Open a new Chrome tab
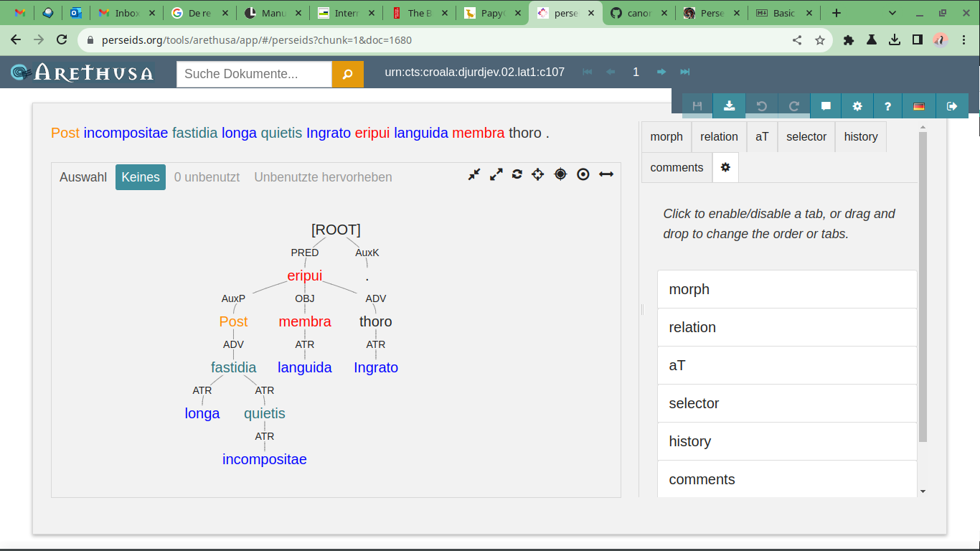The image size is (980, 551). tap(837, 13)
